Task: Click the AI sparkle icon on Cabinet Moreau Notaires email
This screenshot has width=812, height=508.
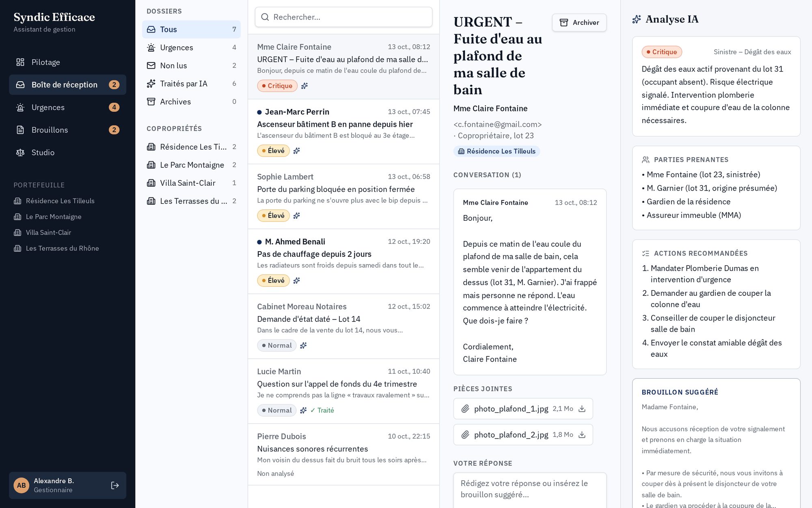Action: tap(303, 345)
